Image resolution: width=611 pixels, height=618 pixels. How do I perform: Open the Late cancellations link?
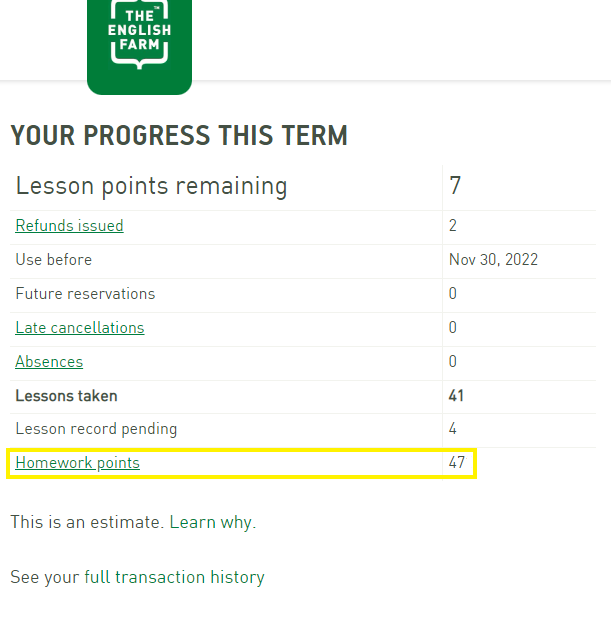(80, 328)
